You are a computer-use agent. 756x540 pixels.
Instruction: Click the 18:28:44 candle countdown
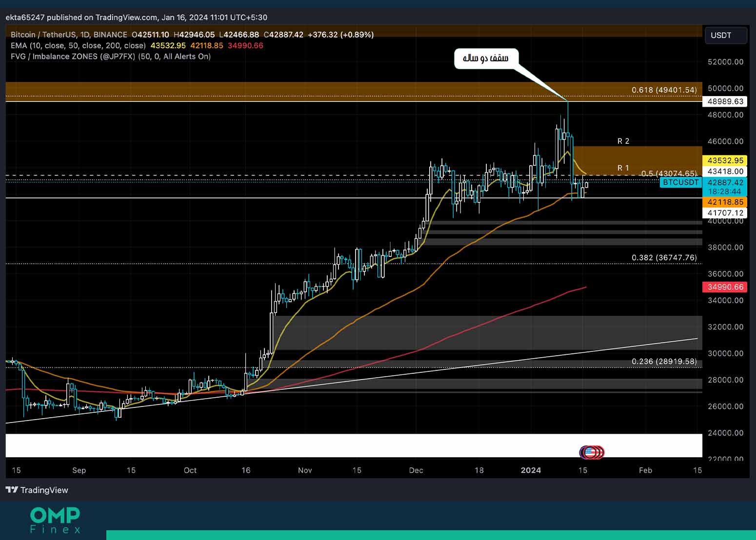(x=726, y=192)
